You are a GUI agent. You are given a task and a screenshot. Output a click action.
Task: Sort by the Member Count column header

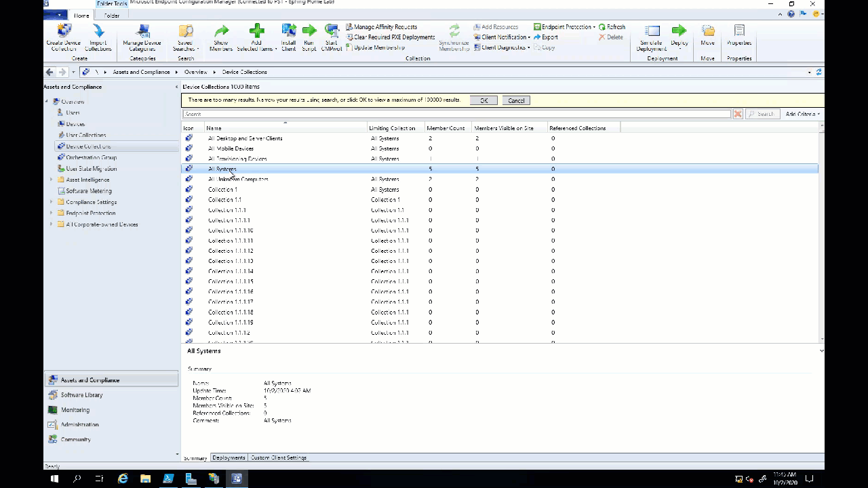pos(448,128)
